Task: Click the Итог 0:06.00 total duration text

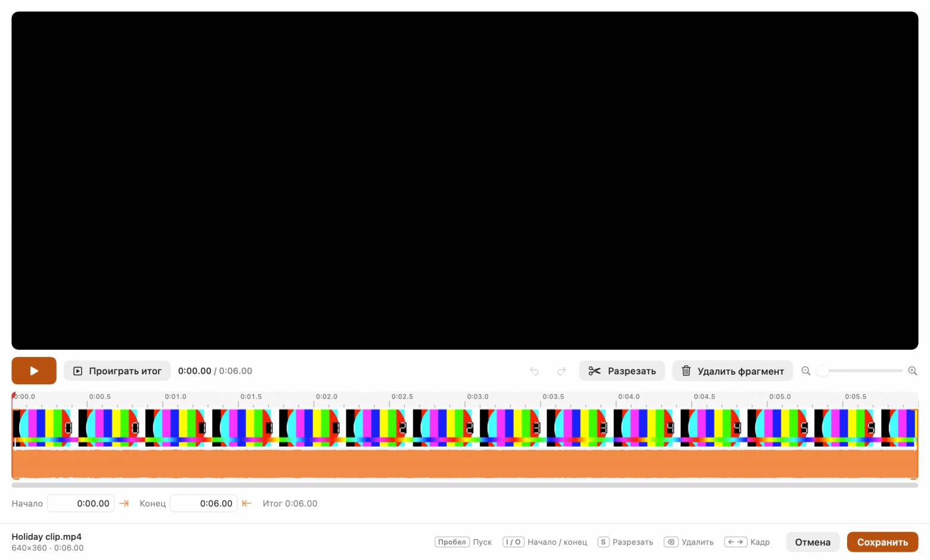Action: point(290,503)
